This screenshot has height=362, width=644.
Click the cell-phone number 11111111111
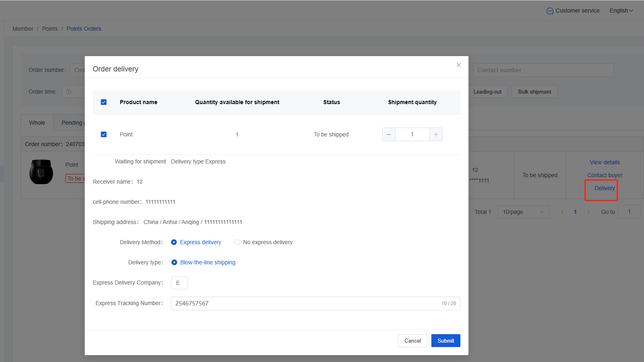tap(160, 202)
